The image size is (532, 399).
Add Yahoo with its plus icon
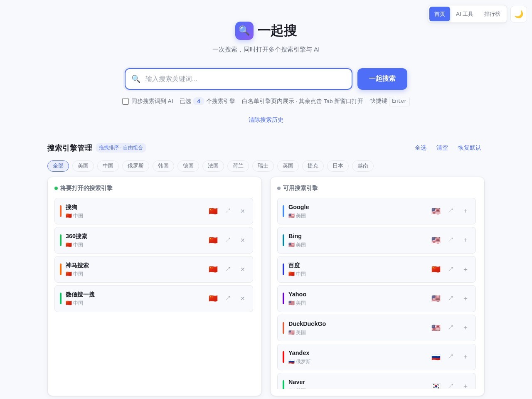pyautogui.click(x=465, y=298)
